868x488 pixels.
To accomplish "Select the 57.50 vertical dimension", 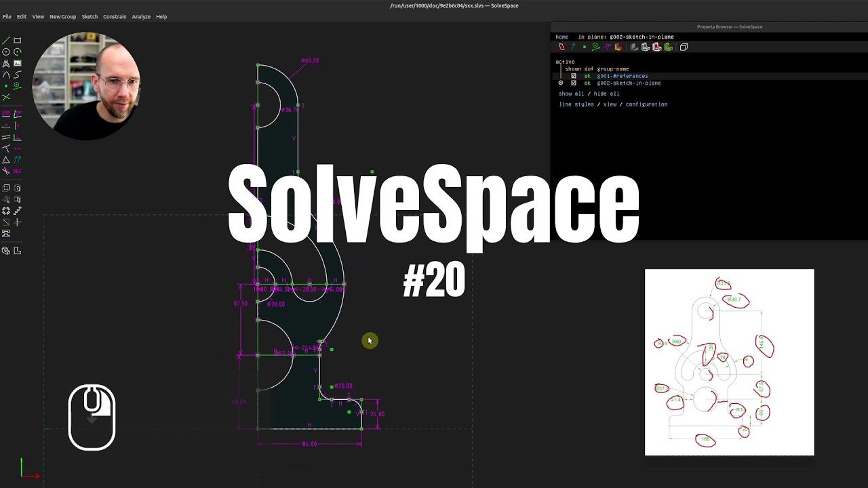I will point(241,304).
